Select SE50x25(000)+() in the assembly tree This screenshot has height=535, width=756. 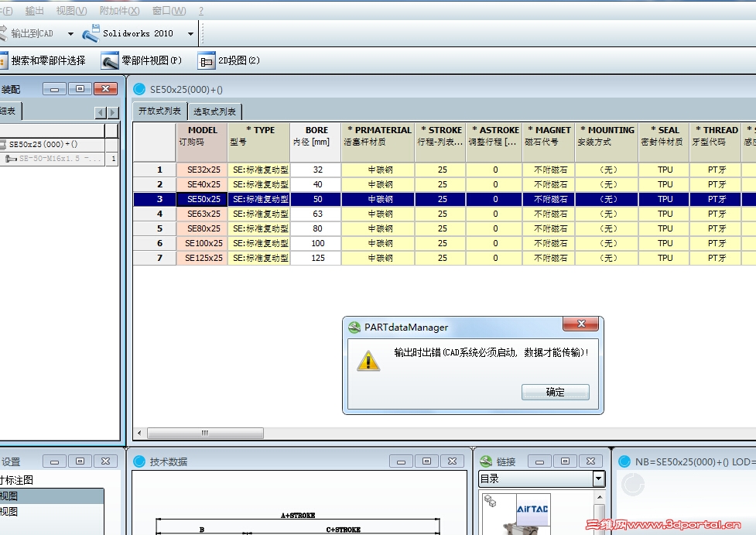click(43, 144)
